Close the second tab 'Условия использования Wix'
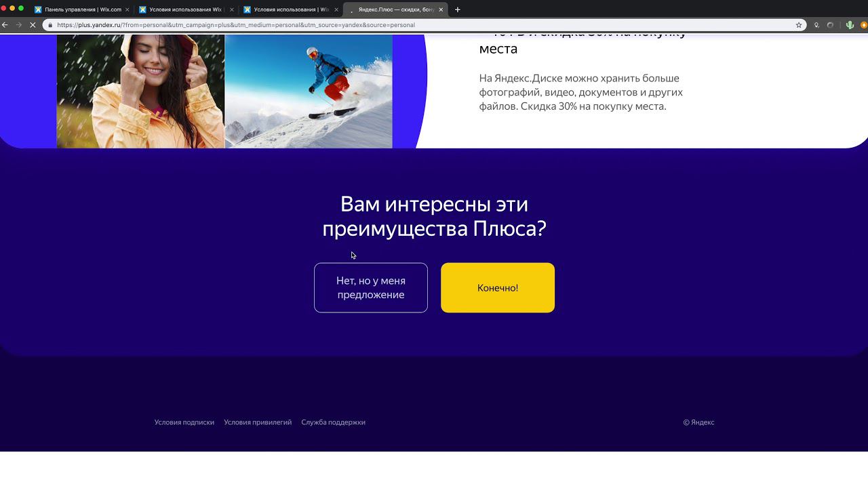The width and height of the screenshot is (868, 488). (231, 9)
